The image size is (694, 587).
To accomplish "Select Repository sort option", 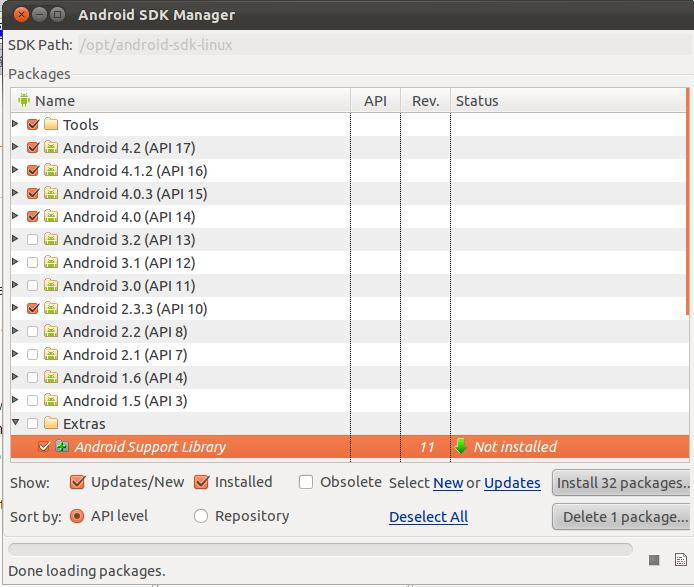I will pyautogui.click(x=200, y=516).
